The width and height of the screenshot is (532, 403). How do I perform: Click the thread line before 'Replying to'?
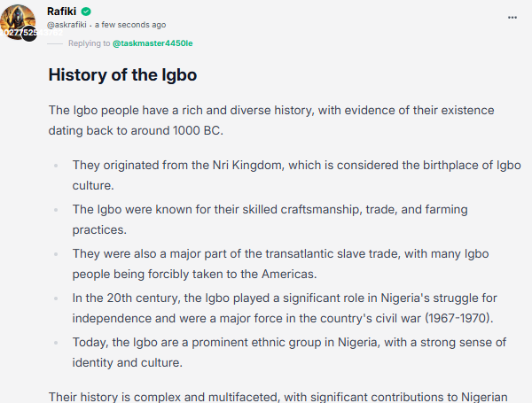55,43
